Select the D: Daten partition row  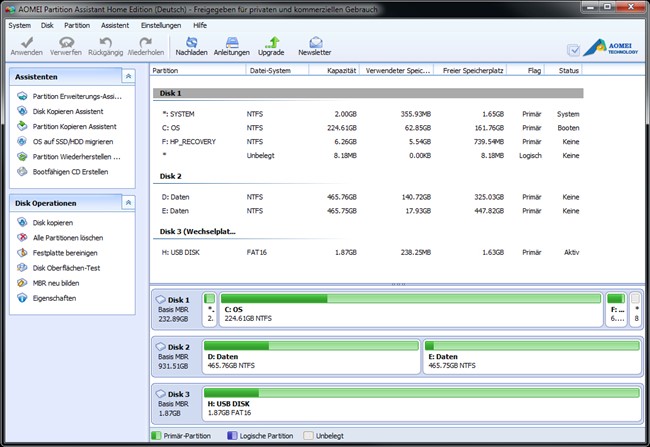[368, 197]
